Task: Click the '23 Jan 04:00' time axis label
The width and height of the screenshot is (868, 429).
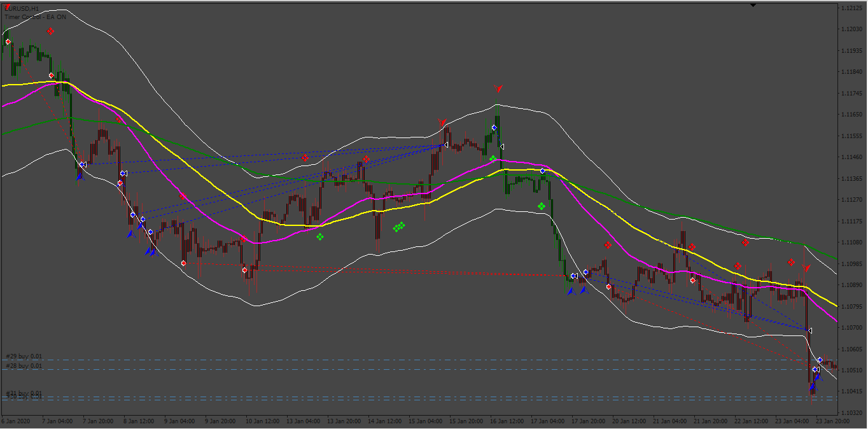Action: 792,421
